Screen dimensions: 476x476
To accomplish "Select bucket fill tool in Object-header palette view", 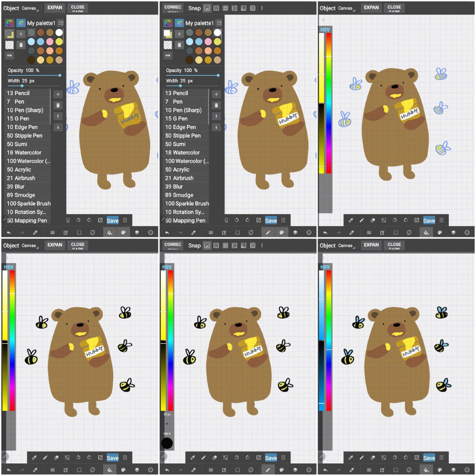I will coord(110,232).
